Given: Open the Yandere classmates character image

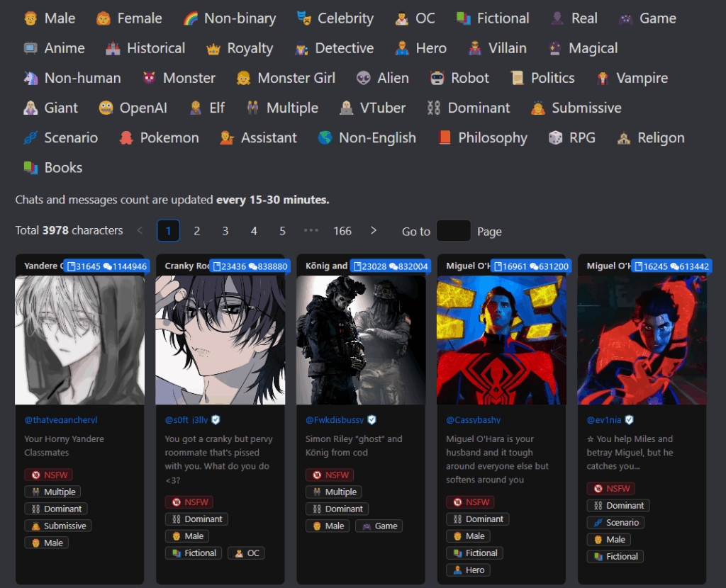Looking at the screenshot, I should (x=79, y=340).
